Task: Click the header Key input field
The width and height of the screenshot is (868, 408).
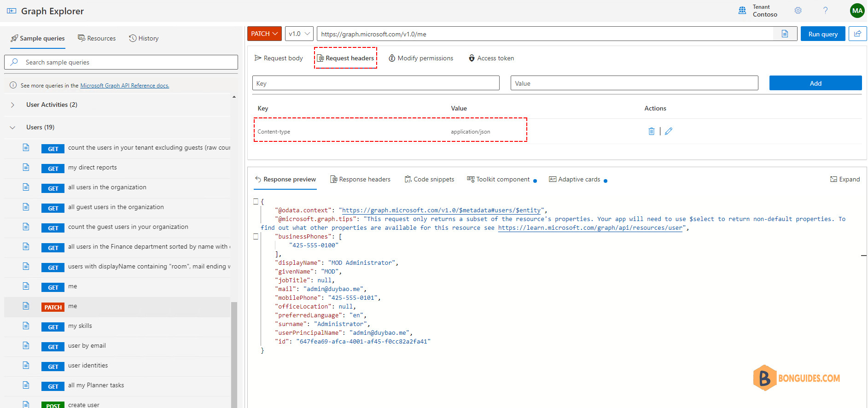Action: 376,83
